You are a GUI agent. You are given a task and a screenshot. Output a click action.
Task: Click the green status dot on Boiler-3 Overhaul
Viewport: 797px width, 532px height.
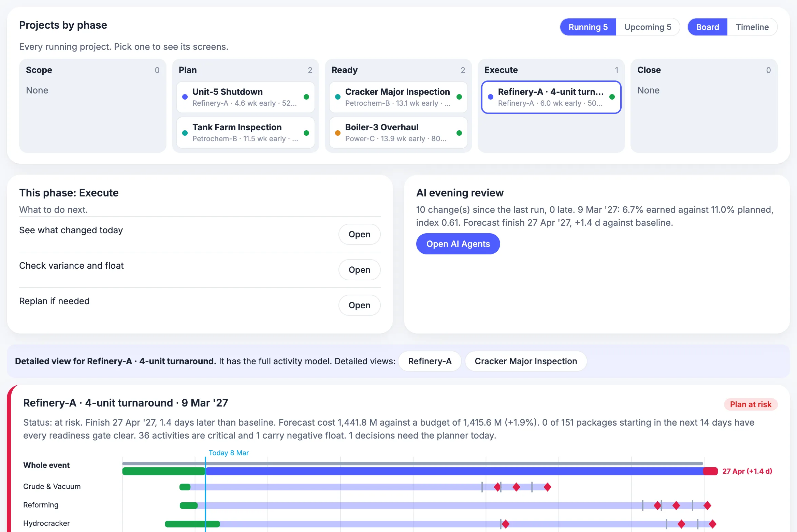[x=459, y=133]
